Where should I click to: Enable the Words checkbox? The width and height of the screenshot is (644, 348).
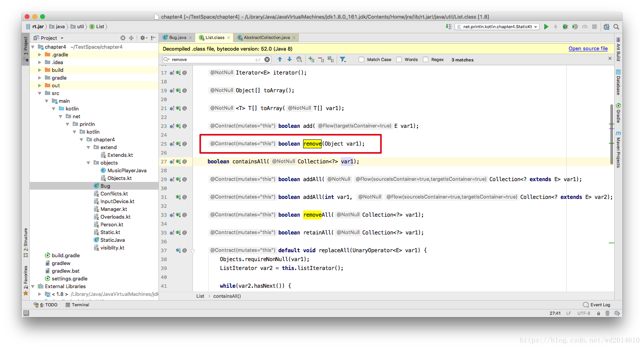399,59
